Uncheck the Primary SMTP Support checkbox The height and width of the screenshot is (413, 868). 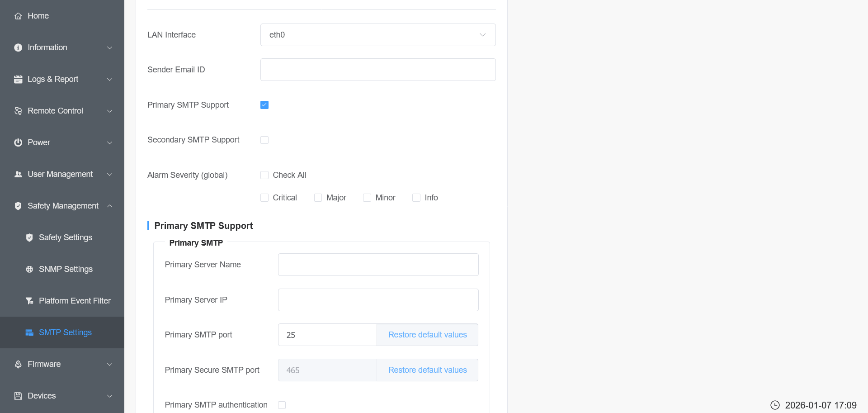pyautogui.click(x=264, y=105)
